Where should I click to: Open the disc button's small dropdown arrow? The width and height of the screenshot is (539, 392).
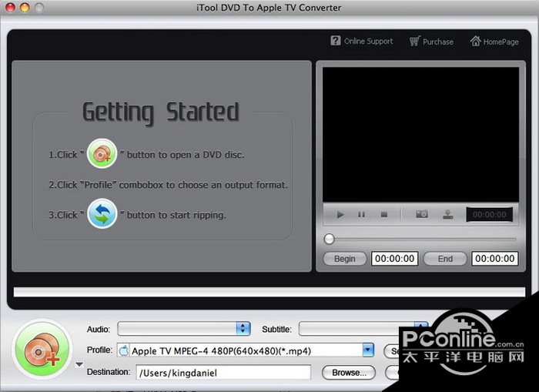(x=79, y=364)
